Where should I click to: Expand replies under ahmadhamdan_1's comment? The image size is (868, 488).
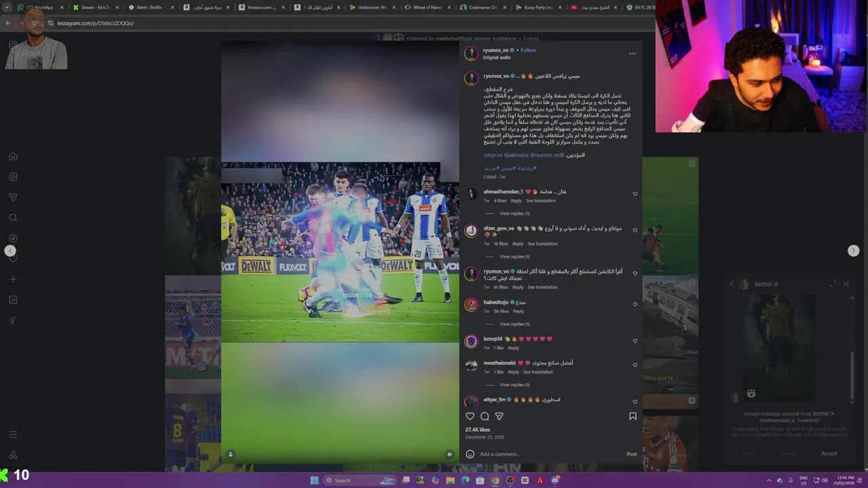pyautogui.click(x=515, y=213)
